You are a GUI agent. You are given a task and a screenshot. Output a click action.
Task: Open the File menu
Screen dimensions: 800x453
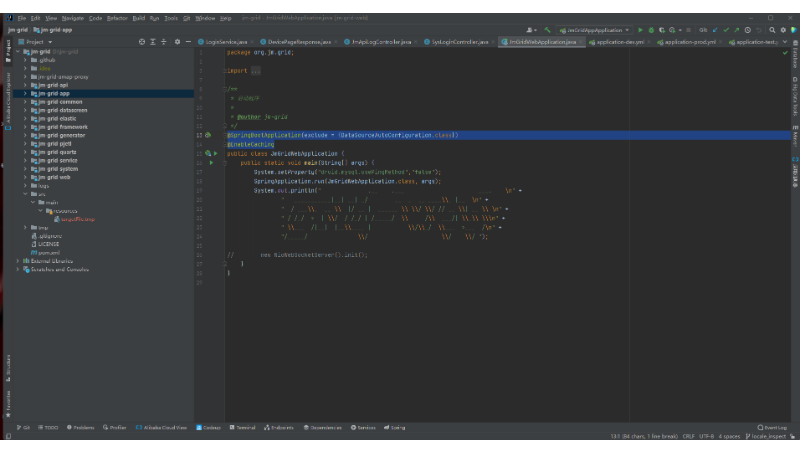(21, 18)
